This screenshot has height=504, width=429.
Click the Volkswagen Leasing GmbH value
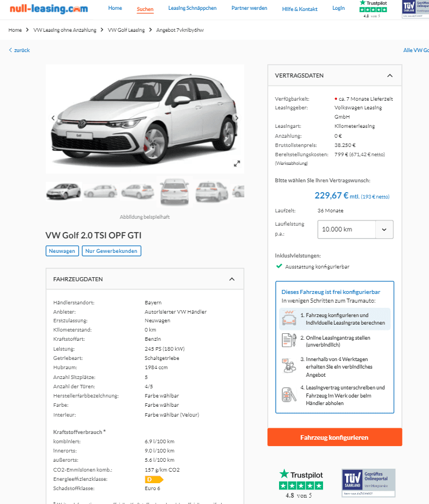[x=358, y=112]
